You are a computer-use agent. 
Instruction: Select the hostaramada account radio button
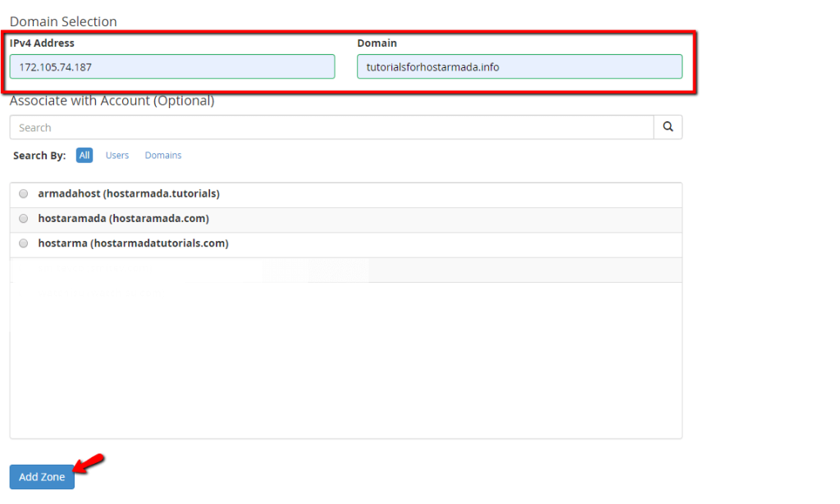pyautogui.click(x=24, y=218)
